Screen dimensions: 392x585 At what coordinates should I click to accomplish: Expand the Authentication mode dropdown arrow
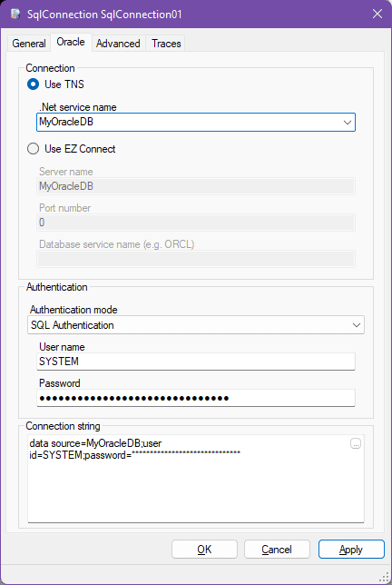[357, 325]
